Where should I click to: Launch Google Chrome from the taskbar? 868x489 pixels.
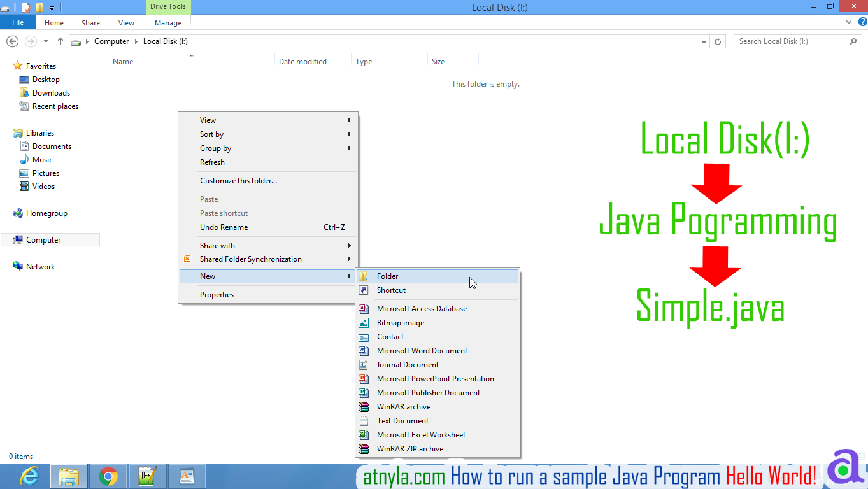[108, 476]
